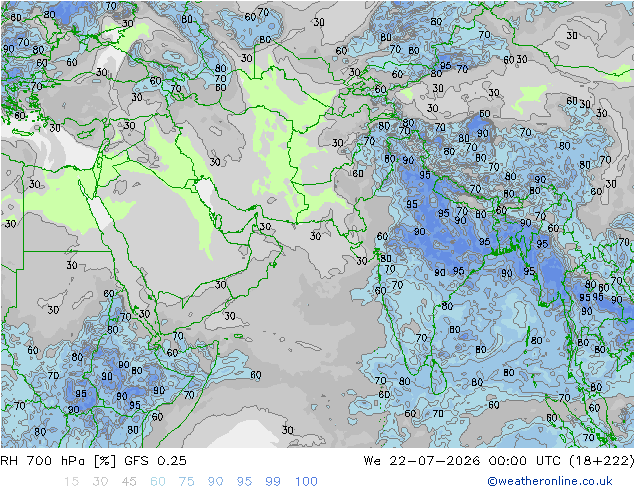Click the legend value 100
The height and width of the screenshot is (490, 634).
click(x=306, y=482)
